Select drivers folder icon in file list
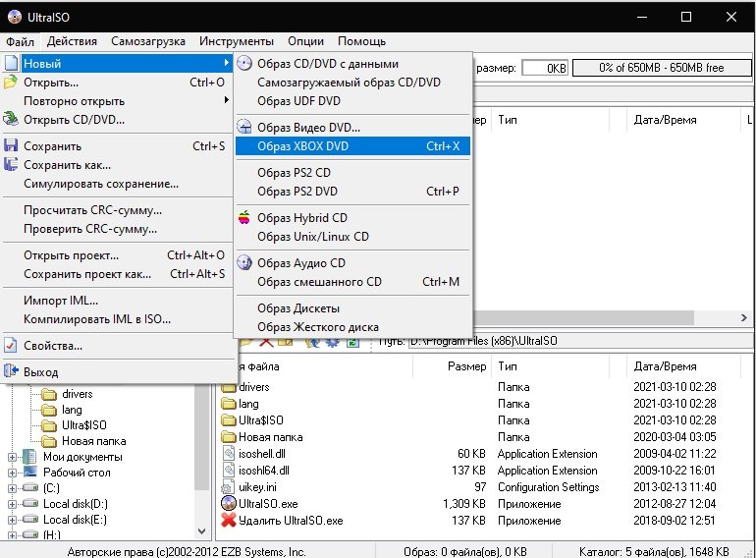The height and width of the screenshot is (558, 756). coord(228,387)
